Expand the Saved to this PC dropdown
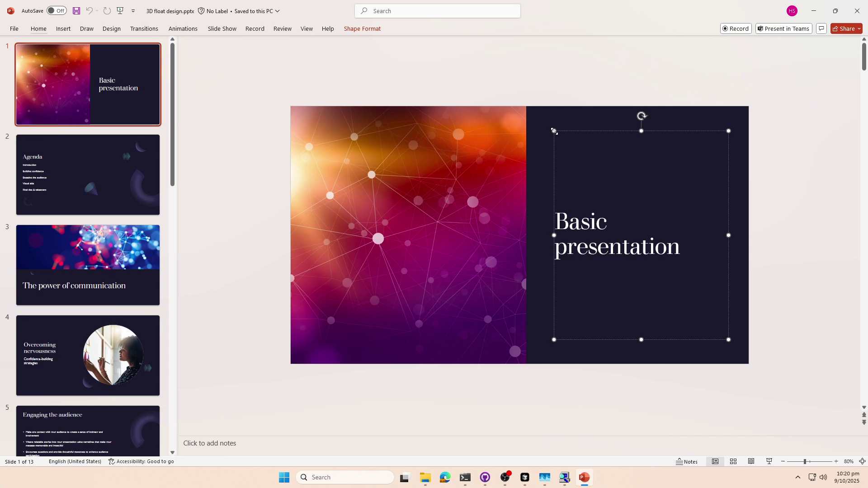The height and width of the screenshot is (488, 868). pos(277,11)
